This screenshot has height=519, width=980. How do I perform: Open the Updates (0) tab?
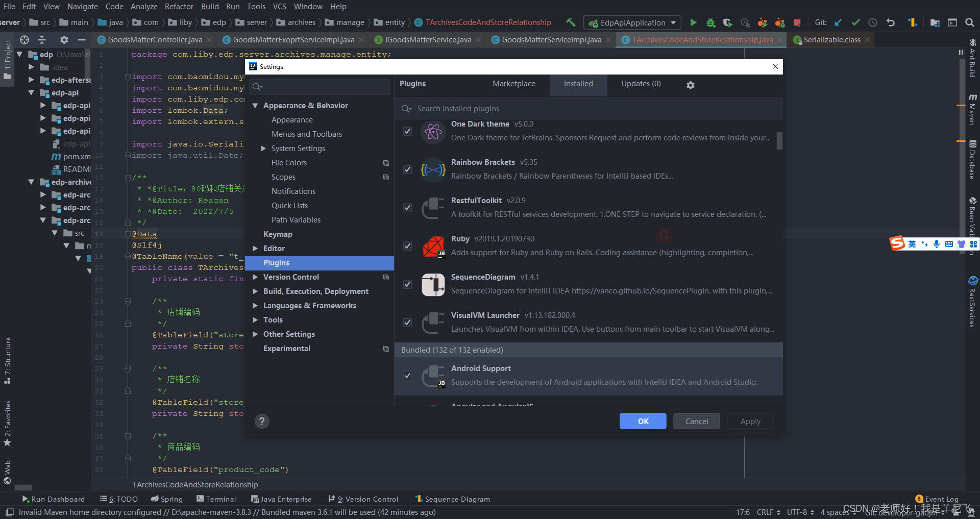(641, 84)
